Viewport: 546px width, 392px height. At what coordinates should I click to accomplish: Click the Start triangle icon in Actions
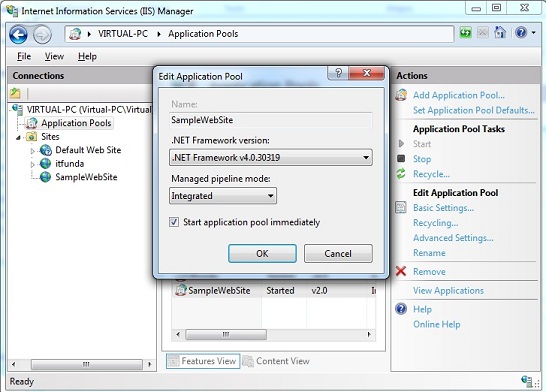401,143
